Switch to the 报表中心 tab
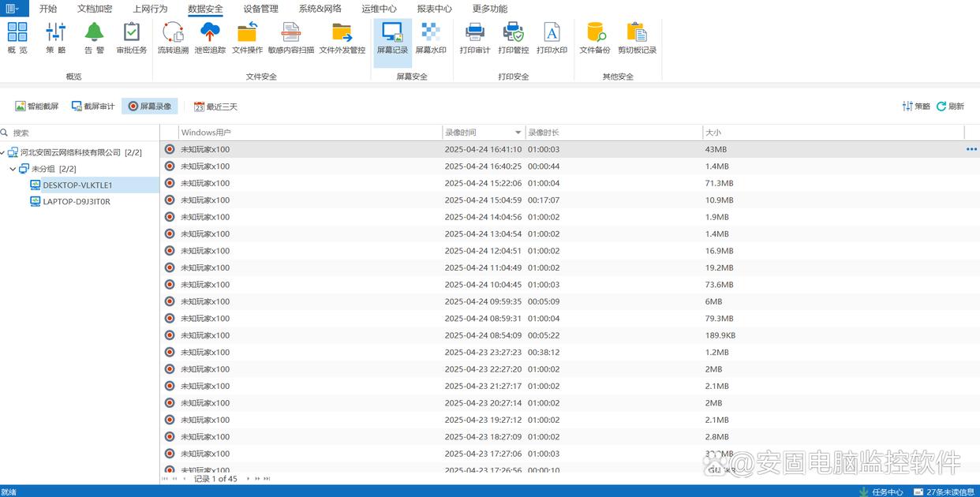 click(434, 9)
